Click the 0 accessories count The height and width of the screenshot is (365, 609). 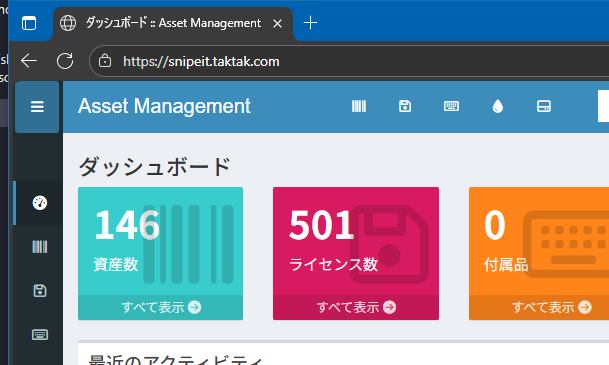(x=495, y=225)
